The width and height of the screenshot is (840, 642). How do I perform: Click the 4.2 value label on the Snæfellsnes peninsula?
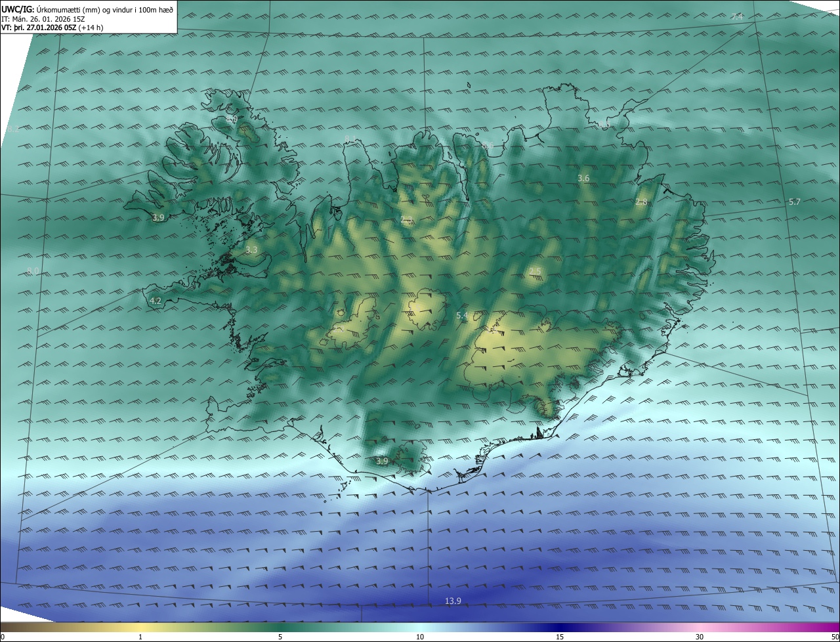click(x=156, y=301)
